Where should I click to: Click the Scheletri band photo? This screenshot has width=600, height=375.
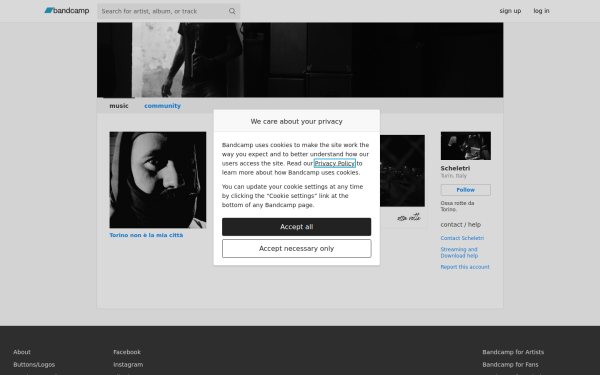point(466,146)
